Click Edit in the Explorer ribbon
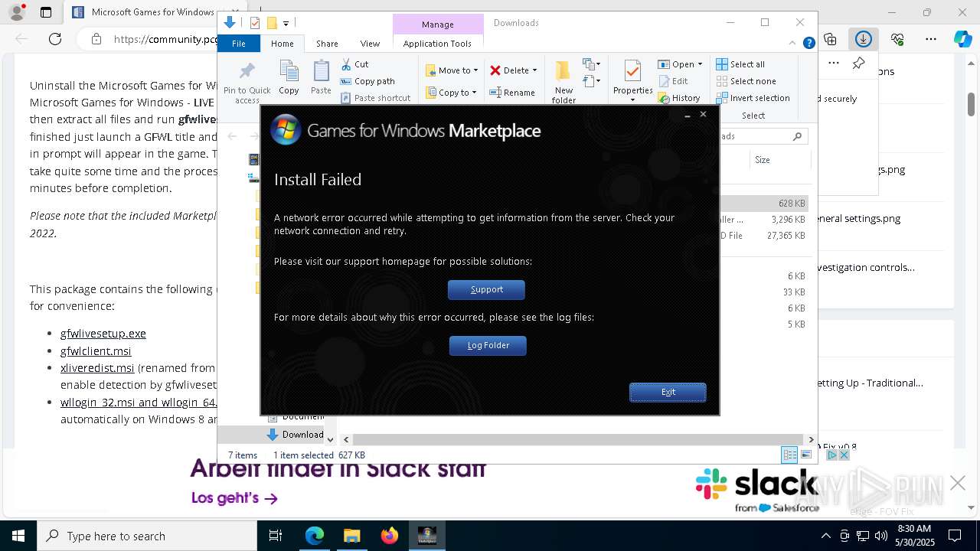This screenshot has width=980, height=551. coord(673,81)
